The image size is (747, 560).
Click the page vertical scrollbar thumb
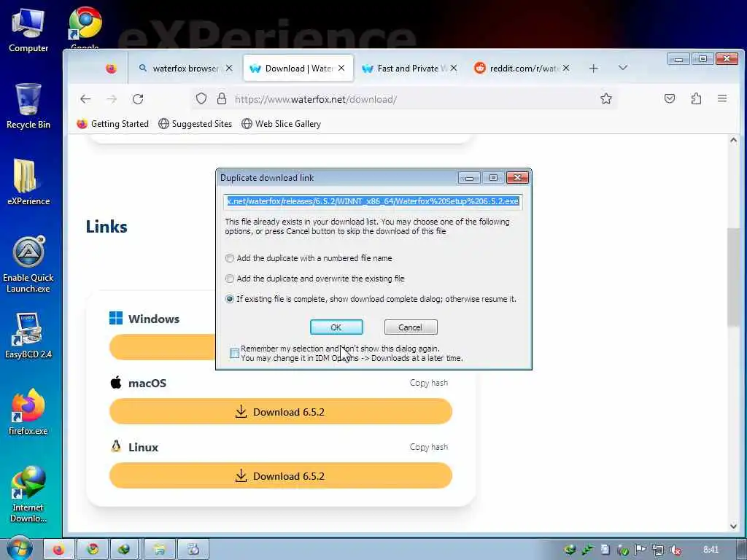click(x=734, y=277)
